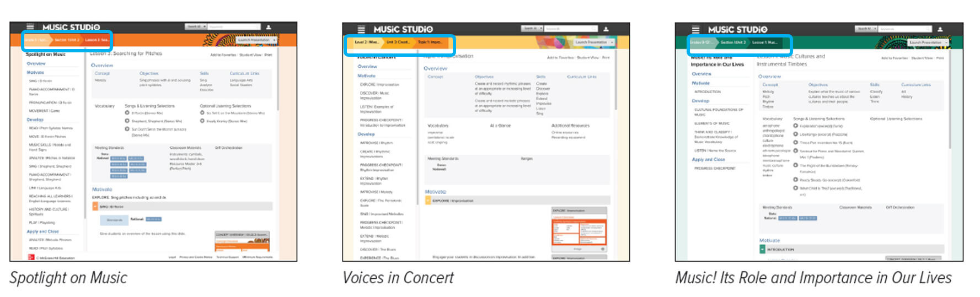Click keywords search field in Music! Its Role window
Image resolution: width=980 pixels, height=297 pixels.
[905, 29]
